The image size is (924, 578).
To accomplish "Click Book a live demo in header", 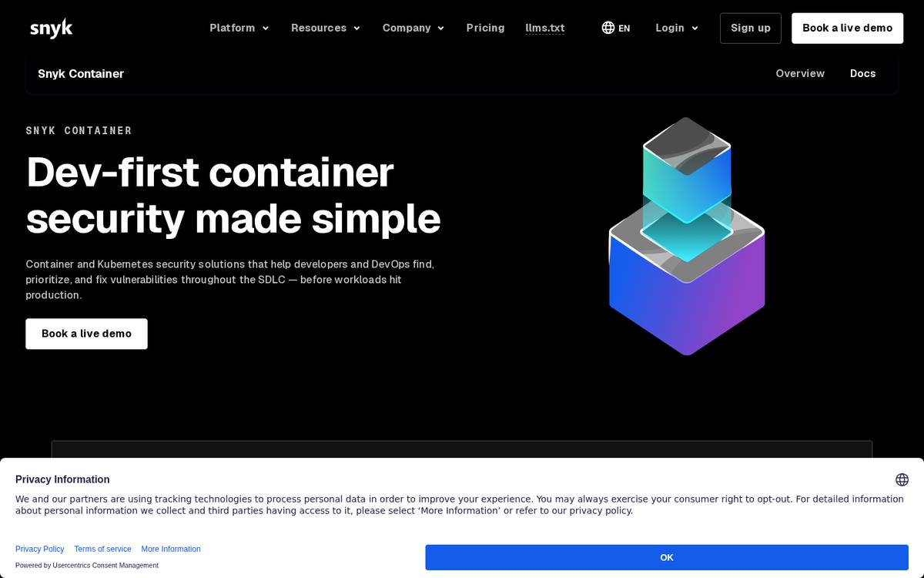I will 848,28.
